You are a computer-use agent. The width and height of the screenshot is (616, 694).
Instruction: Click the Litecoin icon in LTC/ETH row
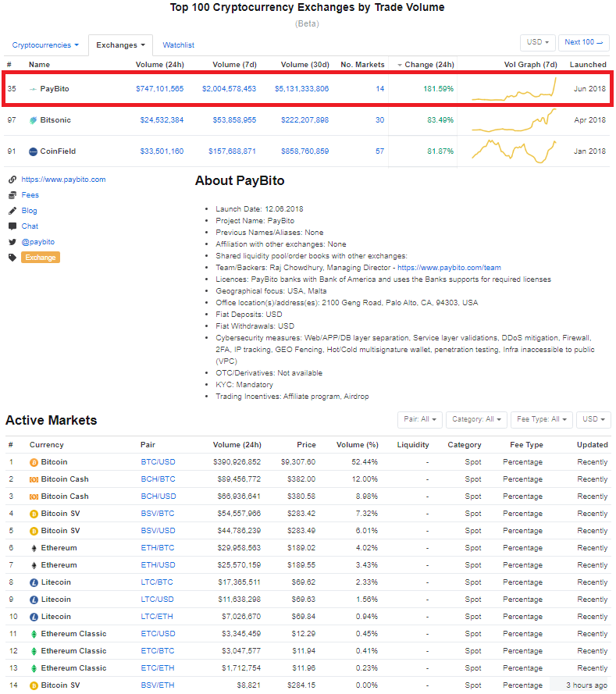coord(34,617)
